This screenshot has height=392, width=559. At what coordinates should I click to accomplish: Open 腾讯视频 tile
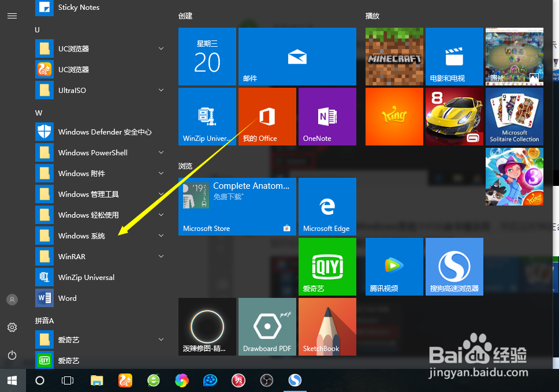[394, 267]
